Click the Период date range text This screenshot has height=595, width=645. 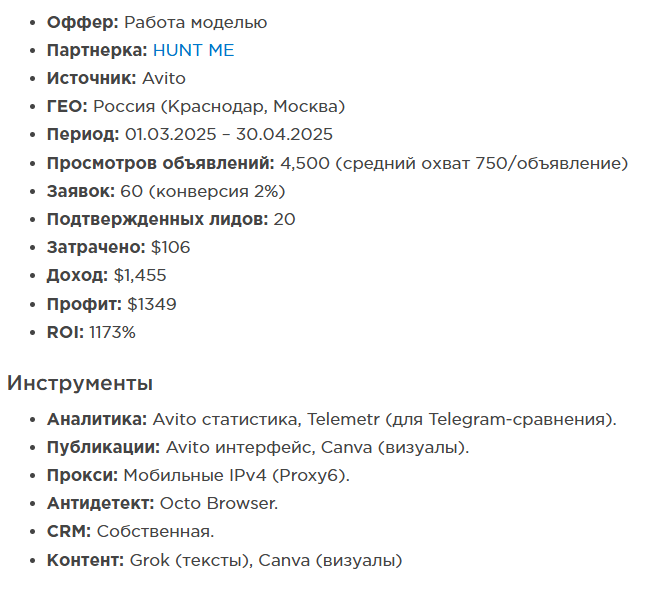tap(229, 135)
